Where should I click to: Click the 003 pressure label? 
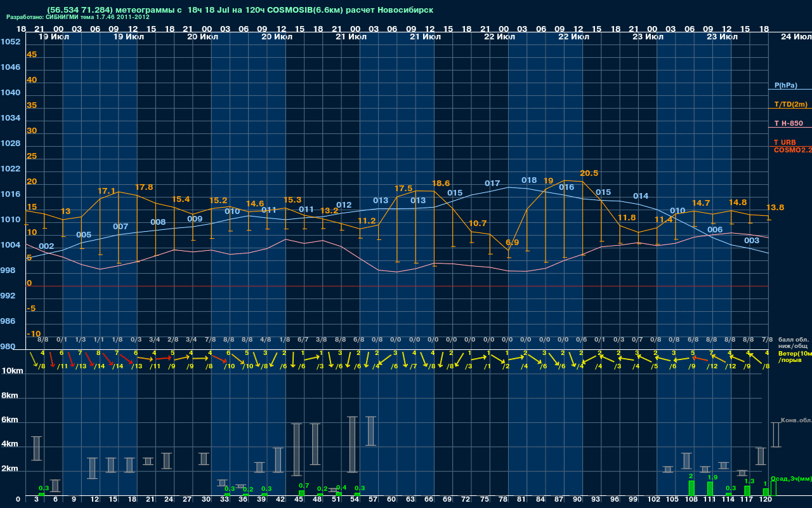click(752, 240)
